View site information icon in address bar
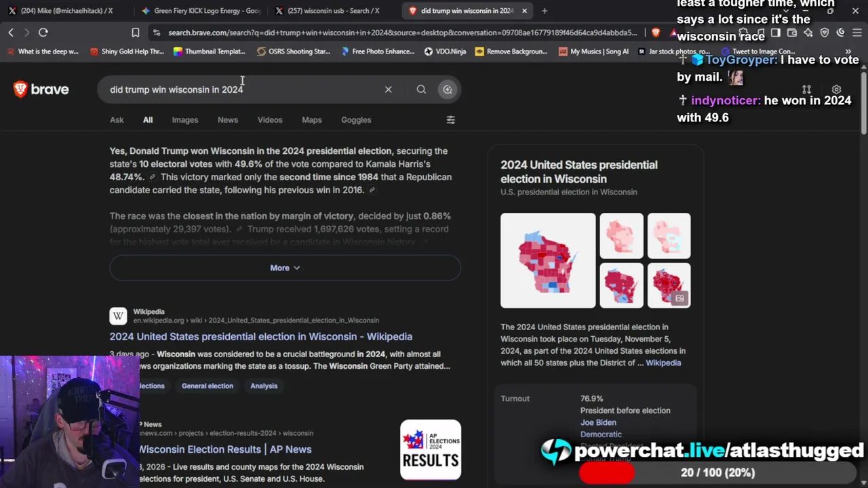Image resolution: width=868 pixels, height=488 pixels. point(157,33)
